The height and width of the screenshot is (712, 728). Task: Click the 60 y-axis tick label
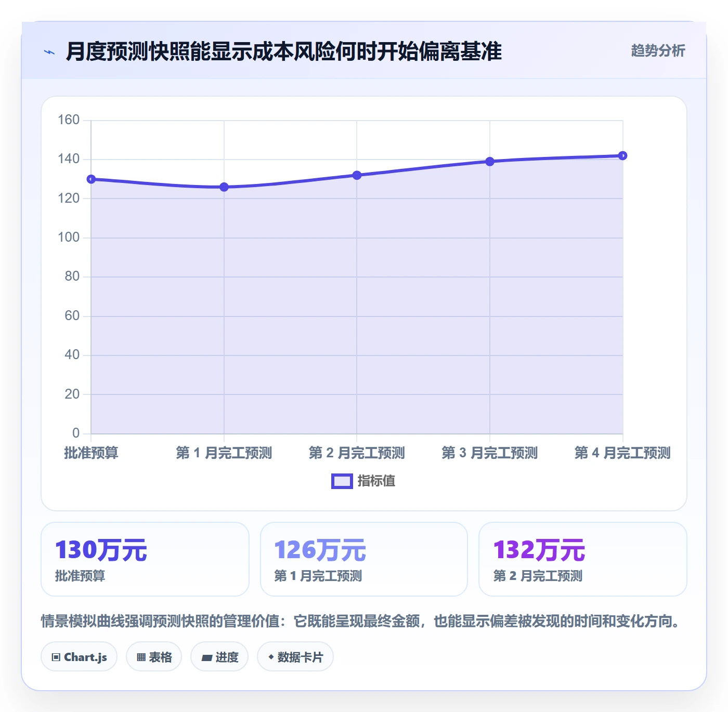pos(72,316)
